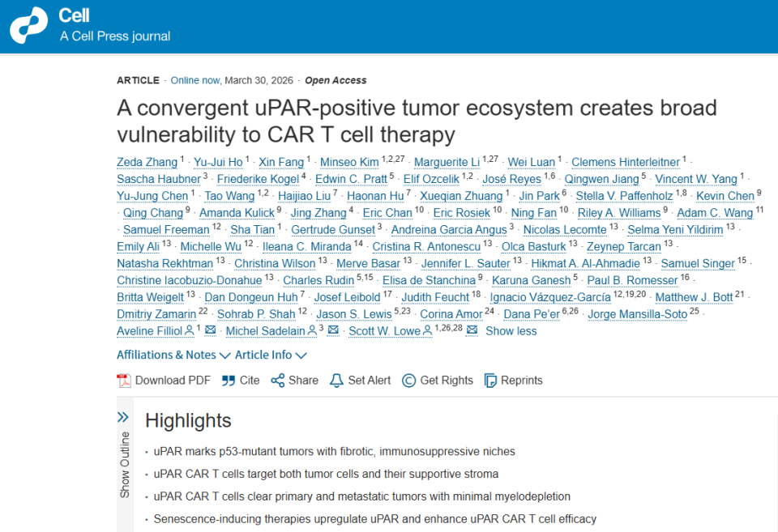Click the Highlights section heading
The width and height of the screenshot is (778, 532).
click(x=188, y=420)
